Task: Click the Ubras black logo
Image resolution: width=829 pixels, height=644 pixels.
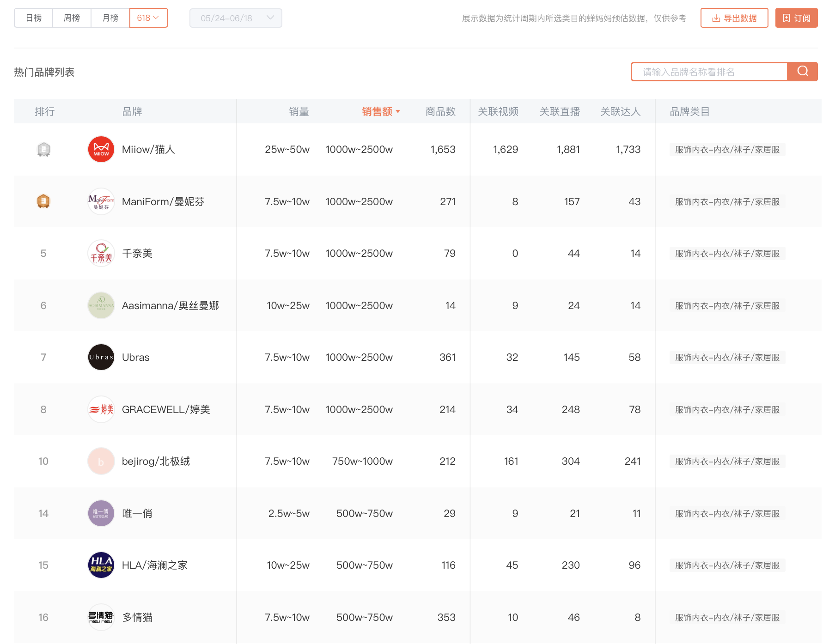Action: pyautogui.click(x=101, y=357)
